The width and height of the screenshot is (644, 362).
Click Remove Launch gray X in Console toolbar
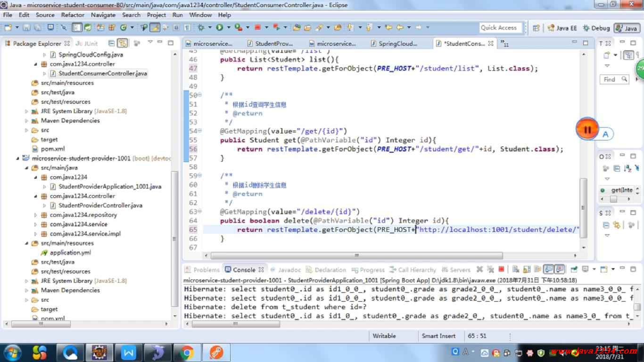[x=479, y=270]
